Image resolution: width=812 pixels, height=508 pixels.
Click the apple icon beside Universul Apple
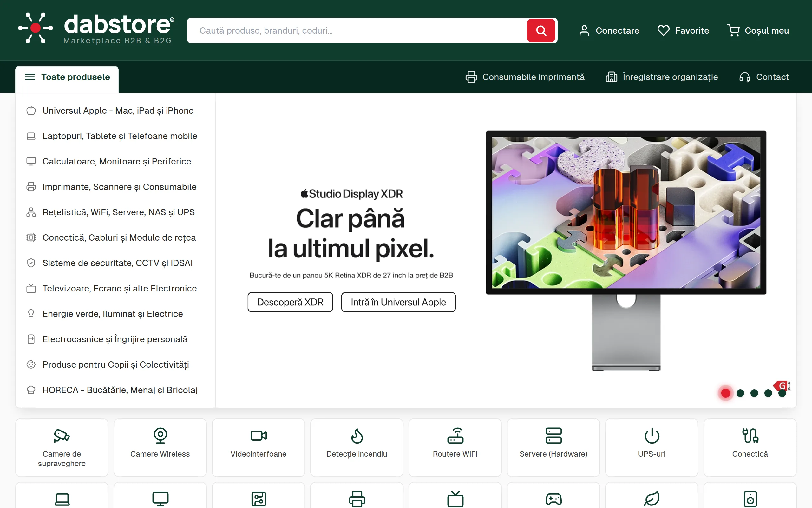31,110
